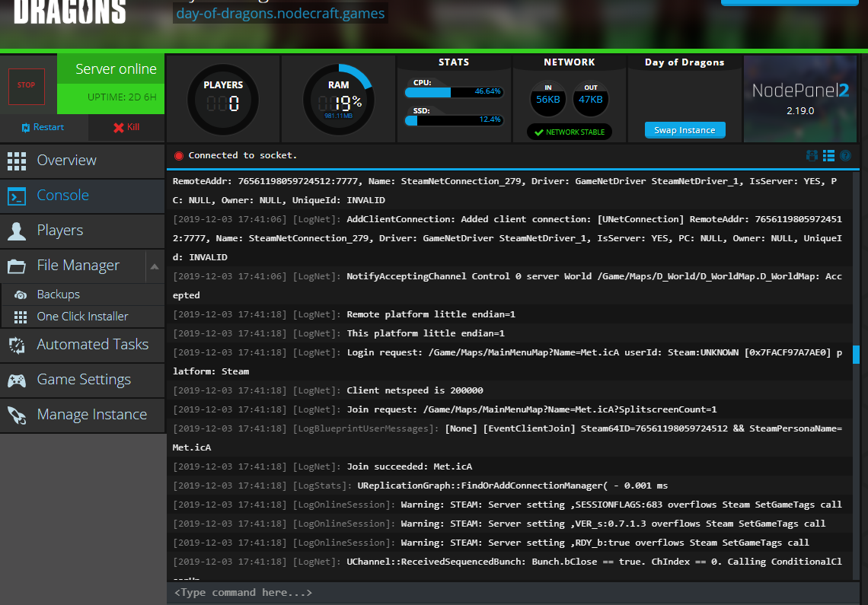Toggle the red STOP server control

click(x=27, y=86)
